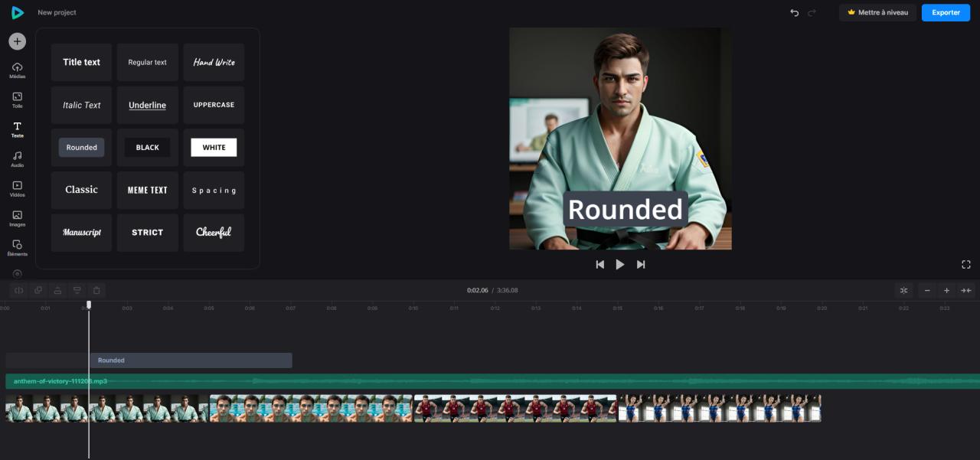Add the Cheerful text style

[x=214, y=232]
